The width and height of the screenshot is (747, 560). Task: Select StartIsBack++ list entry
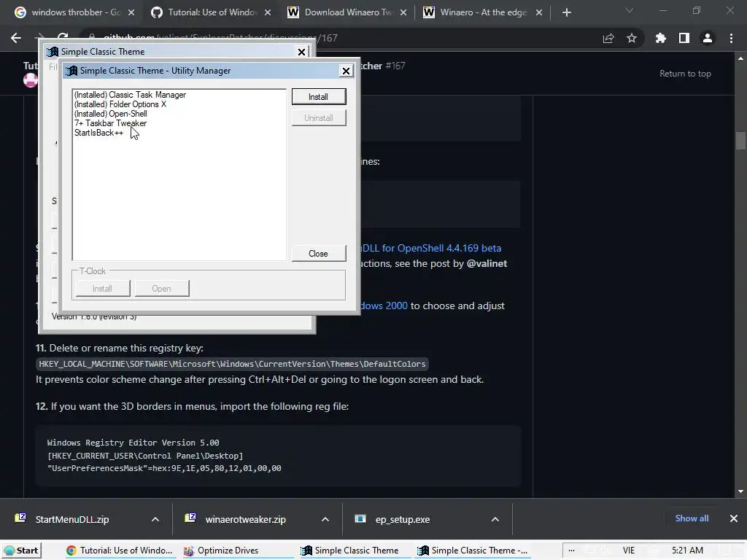98,133
